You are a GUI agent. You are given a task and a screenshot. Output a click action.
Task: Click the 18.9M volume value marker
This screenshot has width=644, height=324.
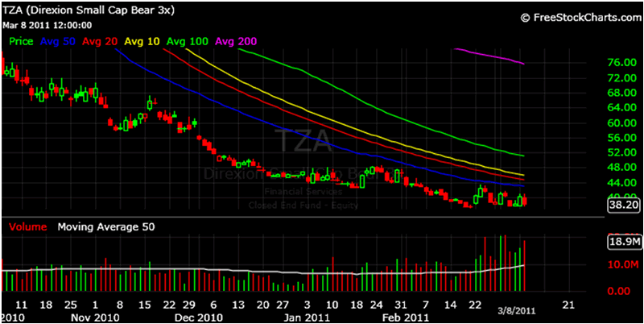(623, 241)
